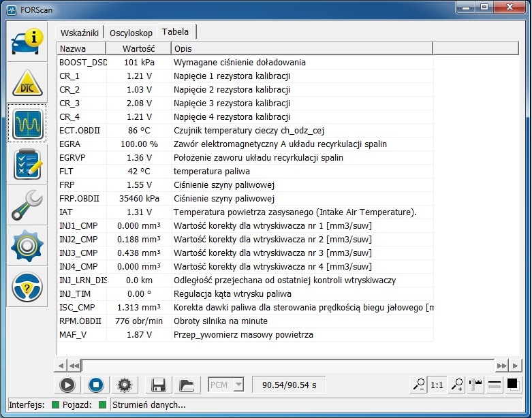The height and width of the screenshot is (418, 532).
Task: Open the tests checklist section
Action: point(29,165)
